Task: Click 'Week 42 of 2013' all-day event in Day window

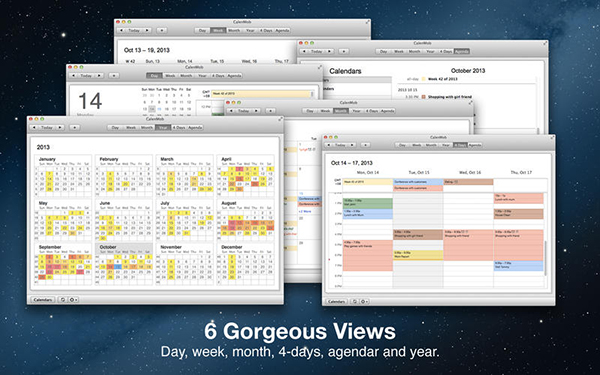Action: [x=261, y=94]
